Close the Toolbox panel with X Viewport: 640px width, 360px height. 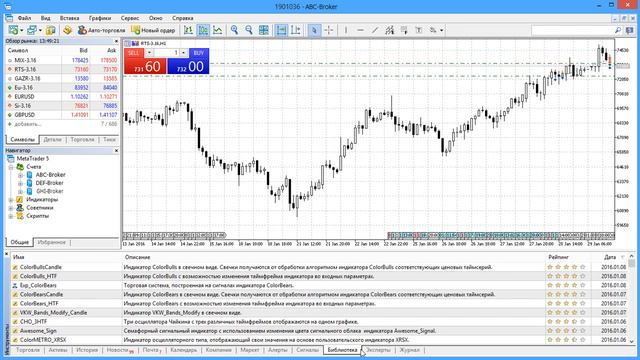coord(7,254)
